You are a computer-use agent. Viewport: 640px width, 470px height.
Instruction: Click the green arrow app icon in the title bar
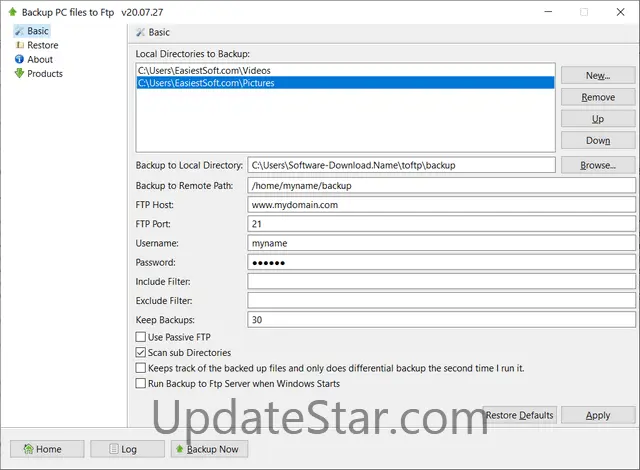(x=12, y=12)
